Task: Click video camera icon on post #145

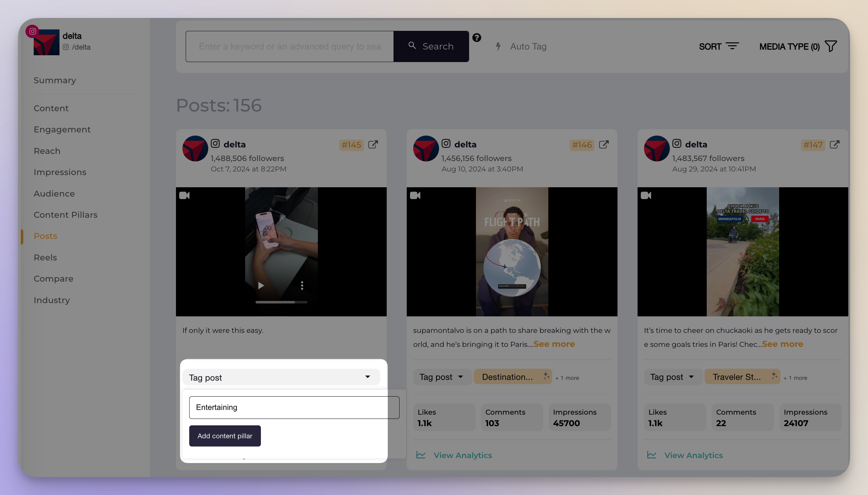Action: click(185, 195)
